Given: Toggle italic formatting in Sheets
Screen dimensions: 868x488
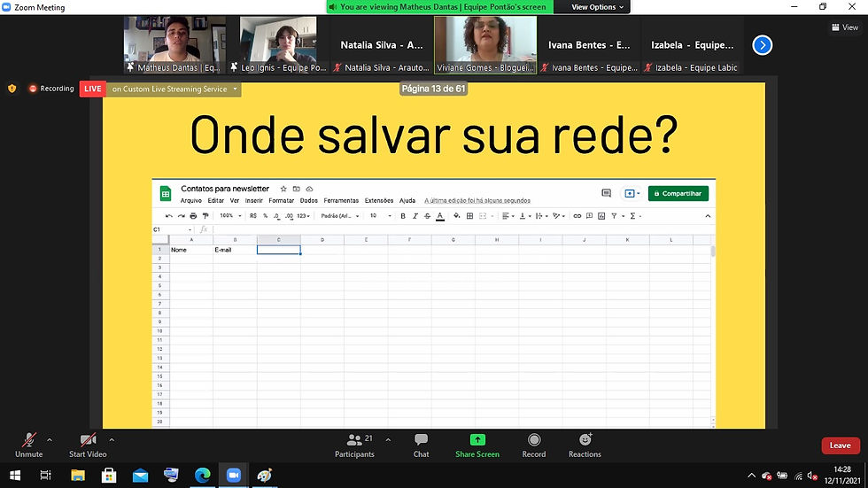Looking at the screenshot, I should tap(415, 216).
